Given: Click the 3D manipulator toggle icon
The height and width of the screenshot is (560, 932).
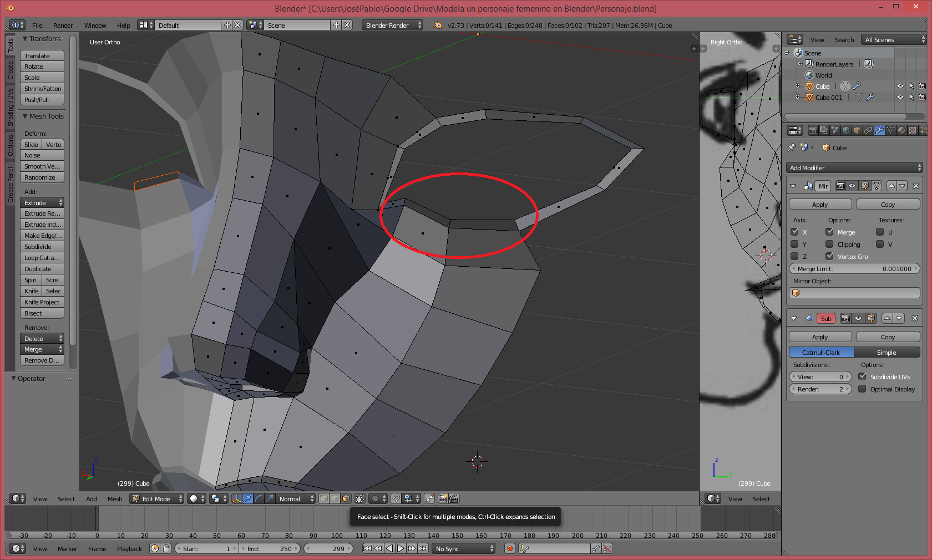Looking at the screenshot, I should tap(237, 498).
